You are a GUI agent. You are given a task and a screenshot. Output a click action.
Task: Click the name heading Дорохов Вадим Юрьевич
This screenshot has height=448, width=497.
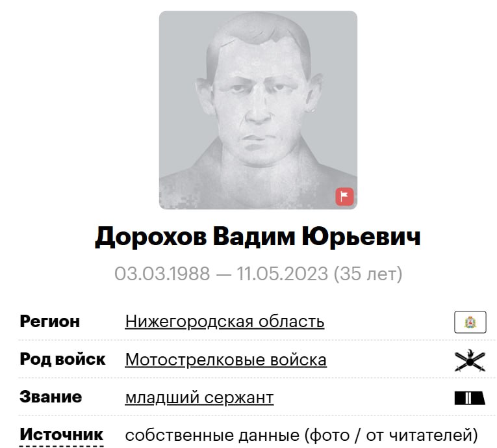click(x=258, y=237)
